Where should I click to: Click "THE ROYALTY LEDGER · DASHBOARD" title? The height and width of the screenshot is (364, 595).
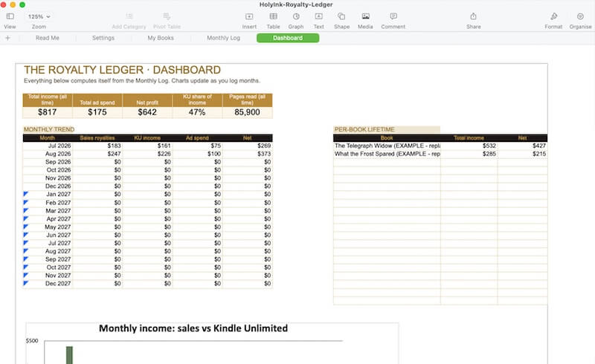[122, 70]
